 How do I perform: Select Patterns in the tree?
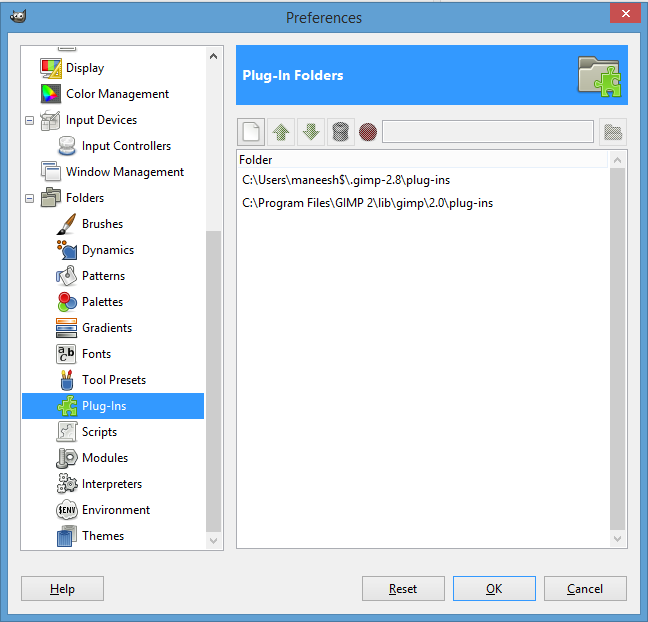tap(103, 276)
